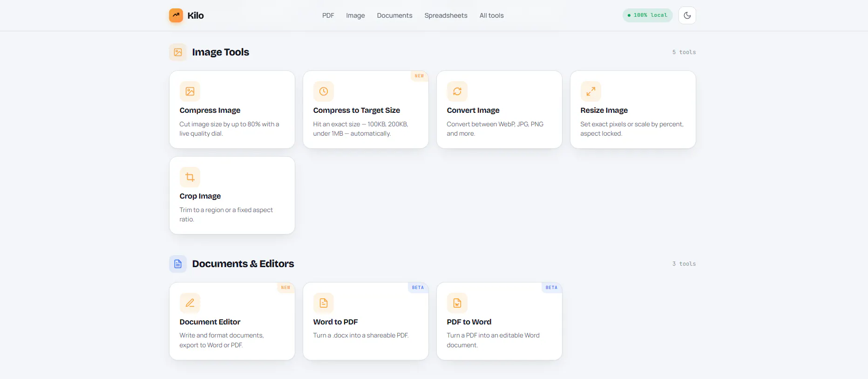
Task: Click NEW badge on Compress to Target Size
Action: (x=419, y=76)
